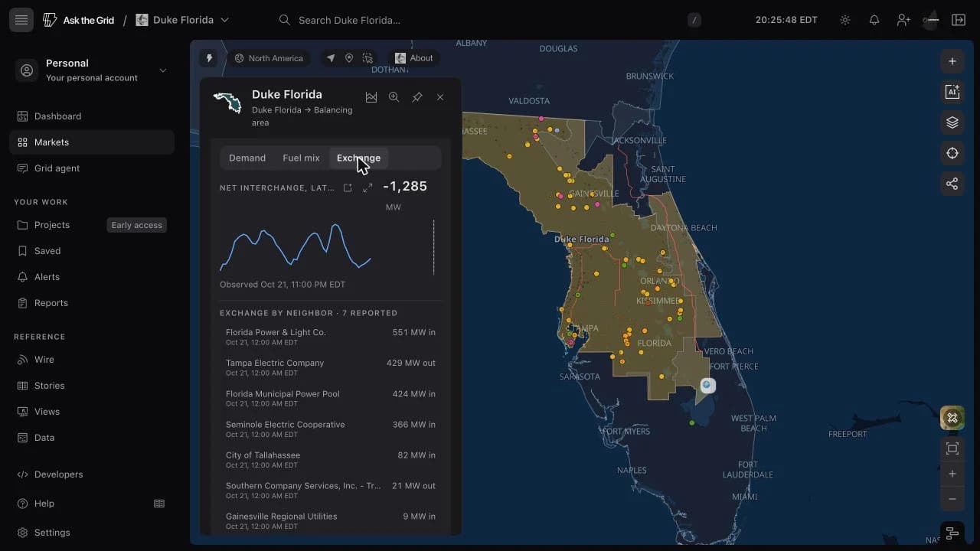This screenshot has width=980, height=551.
Task: Click the lightning bolt map icon
Action: click(209, 58)
